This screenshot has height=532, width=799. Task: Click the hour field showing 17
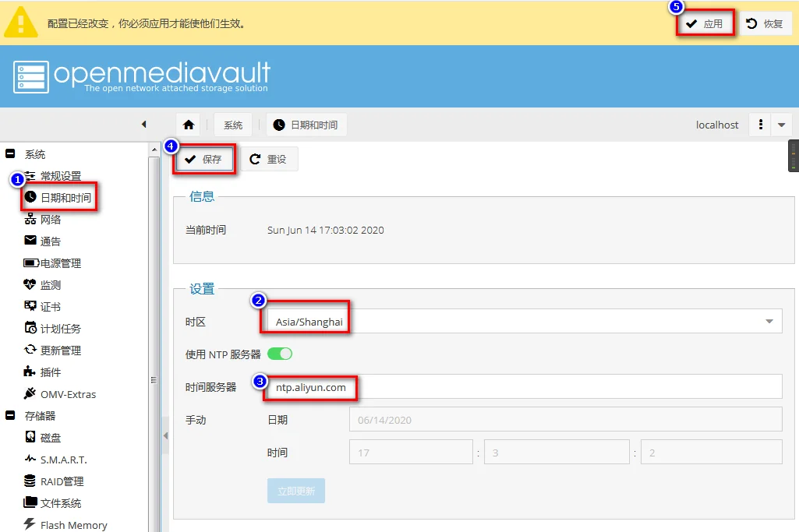pos(412,452)
